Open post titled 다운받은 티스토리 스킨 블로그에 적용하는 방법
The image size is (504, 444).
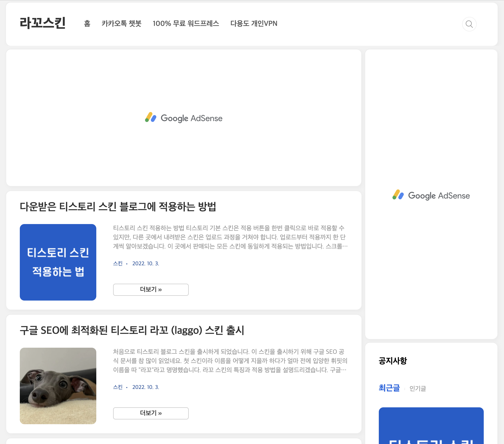(x=118, y=207)
